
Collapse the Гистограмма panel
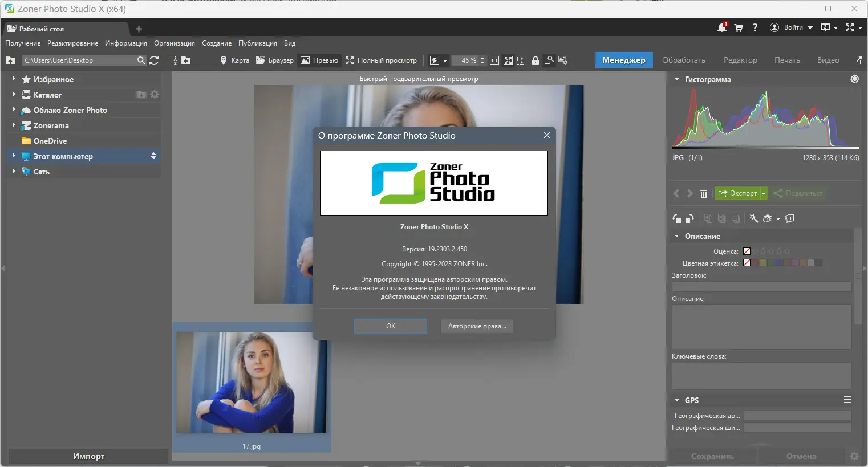(x=677, y=79)
